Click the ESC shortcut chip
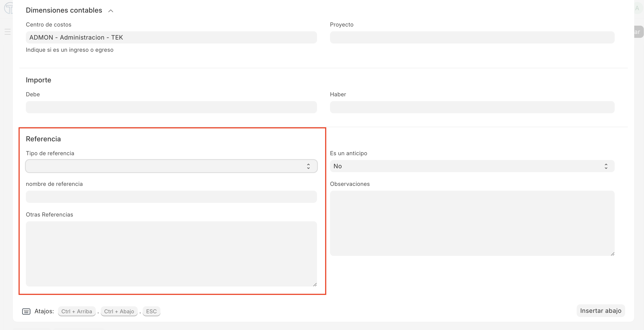 point(151,311)
